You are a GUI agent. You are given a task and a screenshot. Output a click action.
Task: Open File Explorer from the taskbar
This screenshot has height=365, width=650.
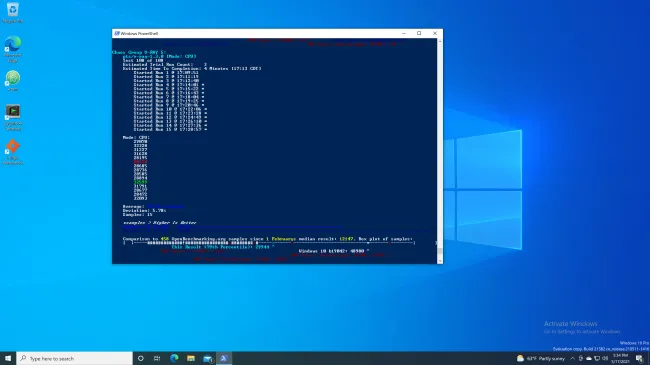click(x=191, y=358)
